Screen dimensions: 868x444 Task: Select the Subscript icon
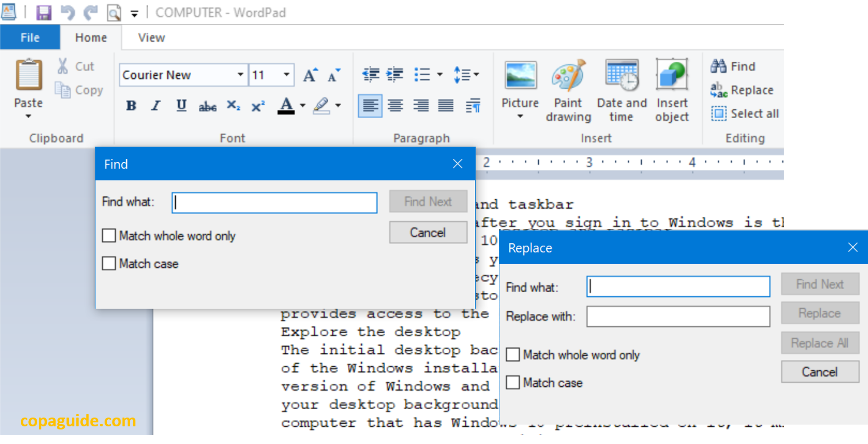coord(233,105)
